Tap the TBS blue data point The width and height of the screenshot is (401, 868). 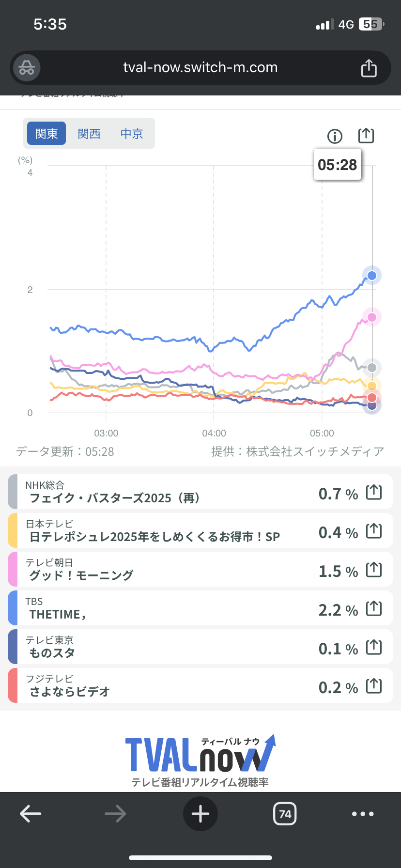[372, 276]
